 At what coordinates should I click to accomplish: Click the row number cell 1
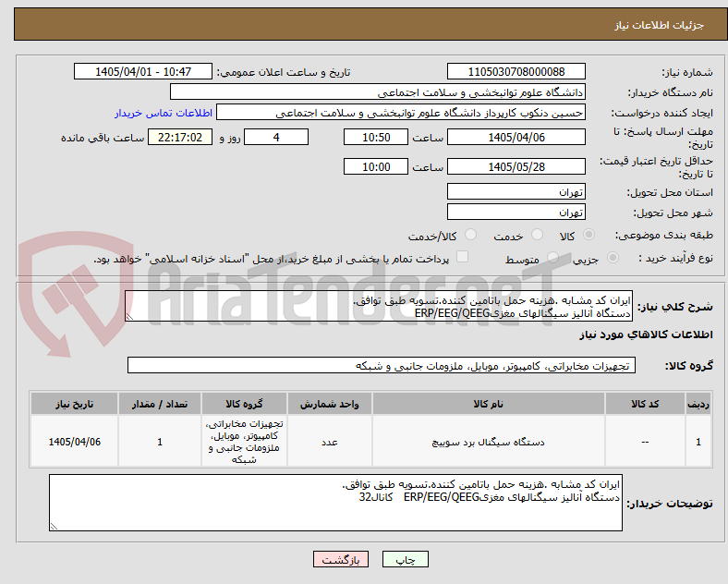(698, 442)
